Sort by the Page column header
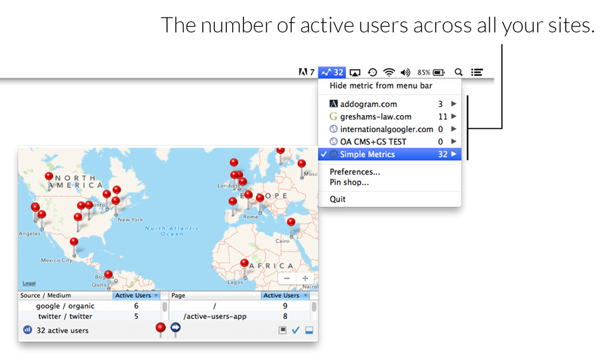Screen dimensions: 607x364 (215, 296)
